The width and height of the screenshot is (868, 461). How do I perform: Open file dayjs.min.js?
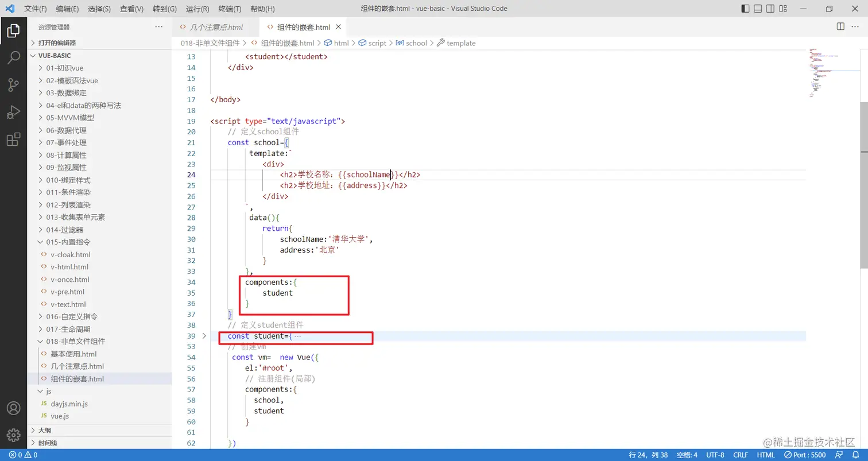(x=100, y=404)
